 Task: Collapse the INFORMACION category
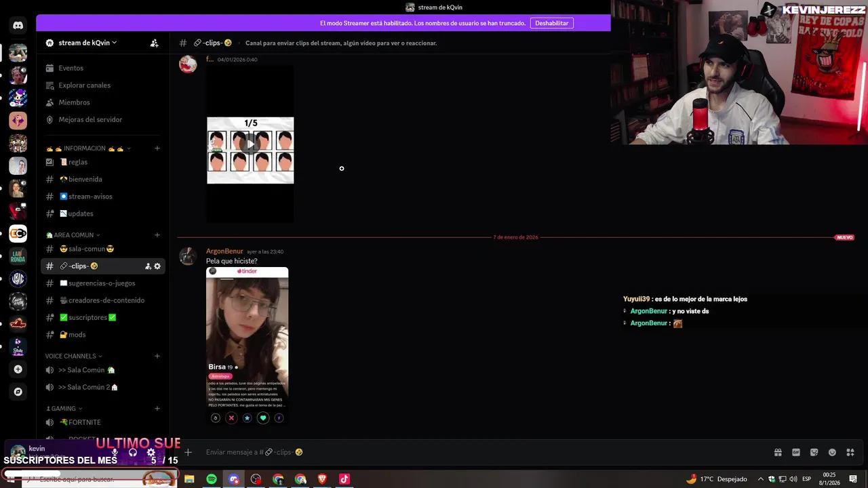coord(88,148)
